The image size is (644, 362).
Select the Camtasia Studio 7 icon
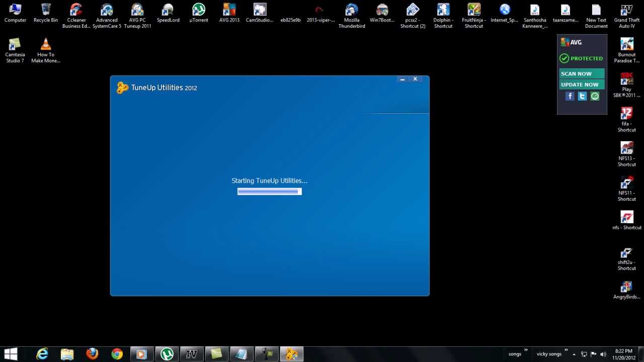coord(15,50)
